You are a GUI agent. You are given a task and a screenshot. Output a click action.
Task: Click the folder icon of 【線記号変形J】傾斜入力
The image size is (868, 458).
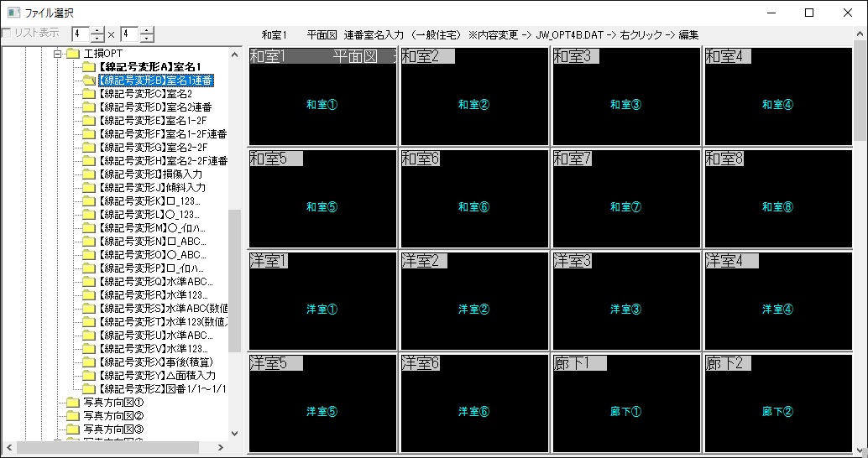tap(88, 188)
